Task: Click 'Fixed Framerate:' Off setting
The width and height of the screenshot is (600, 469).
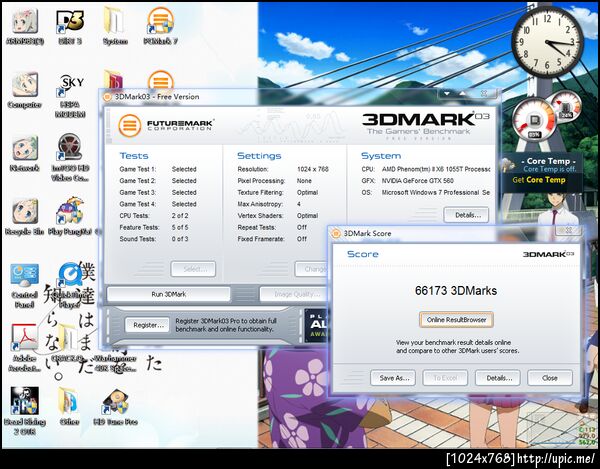Action: pyautogui.click(x=272, y=239)
